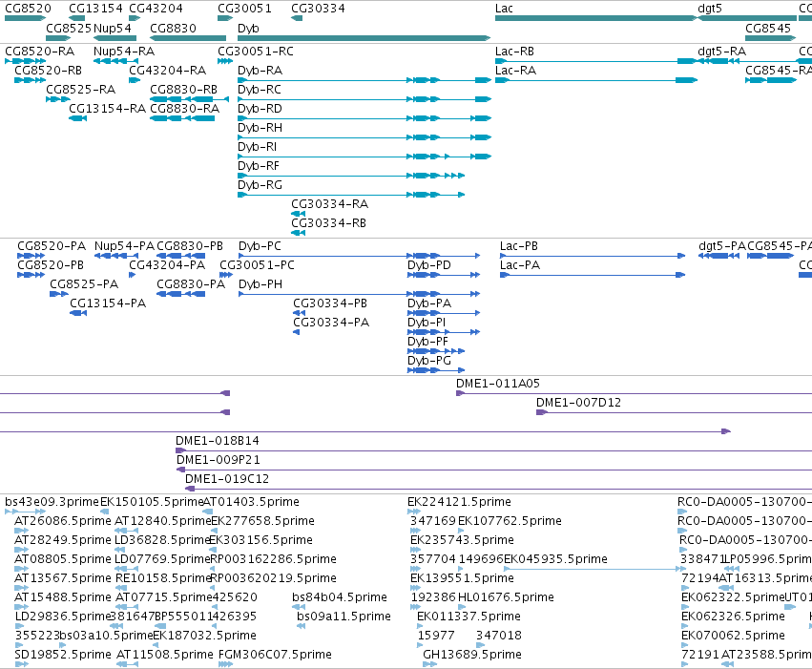Click the Nup54 gene label
Viewport: 812px width, 669px height.
113,29
